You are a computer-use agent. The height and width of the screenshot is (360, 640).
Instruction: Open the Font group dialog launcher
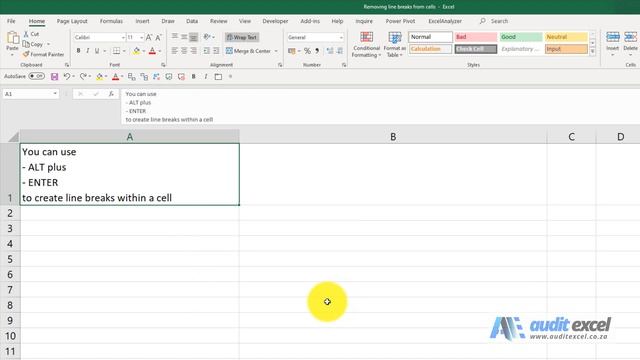tap(163, 65)
